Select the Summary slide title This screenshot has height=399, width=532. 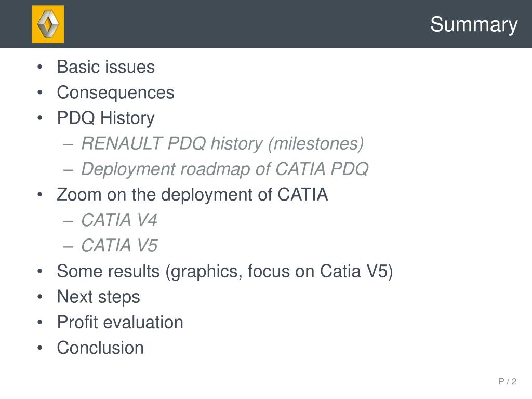point(474,25)
